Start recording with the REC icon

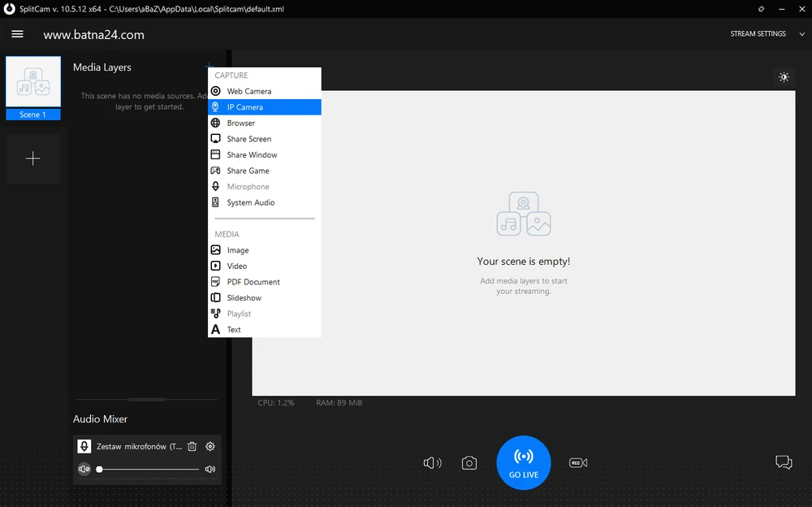point(578,463)
